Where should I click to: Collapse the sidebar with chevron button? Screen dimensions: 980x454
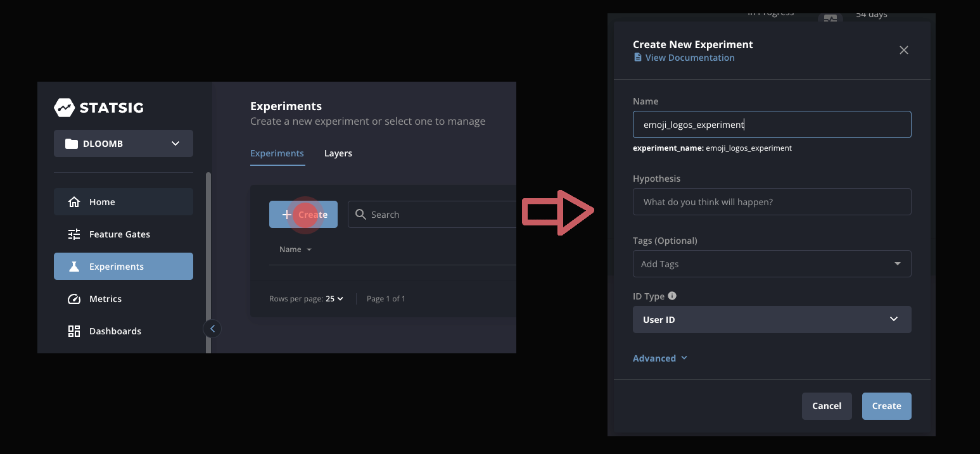pyautogui.click(x=212, y=329)
